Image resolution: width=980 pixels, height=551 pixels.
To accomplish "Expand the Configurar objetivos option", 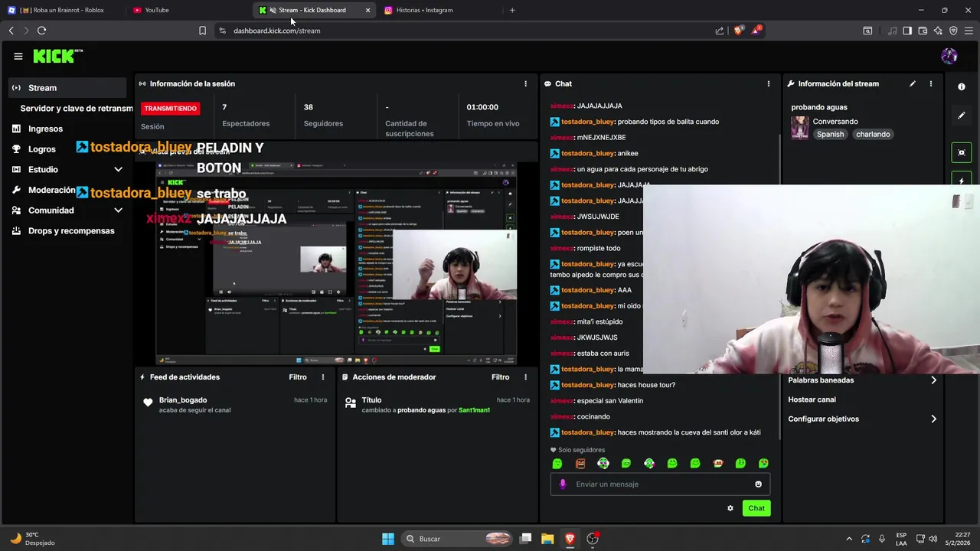I will tap(862, 419).
